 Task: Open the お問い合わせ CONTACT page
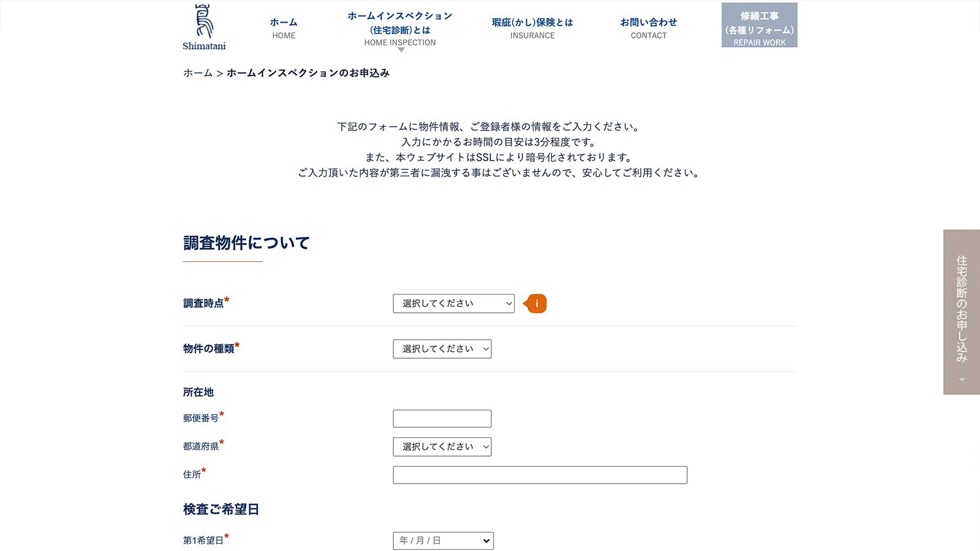click(649, 28)
